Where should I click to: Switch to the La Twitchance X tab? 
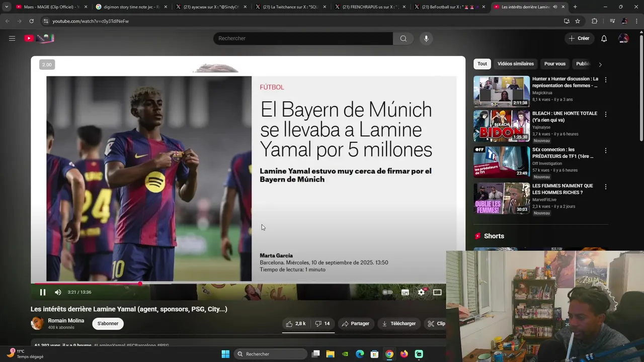tap(290, 7)
